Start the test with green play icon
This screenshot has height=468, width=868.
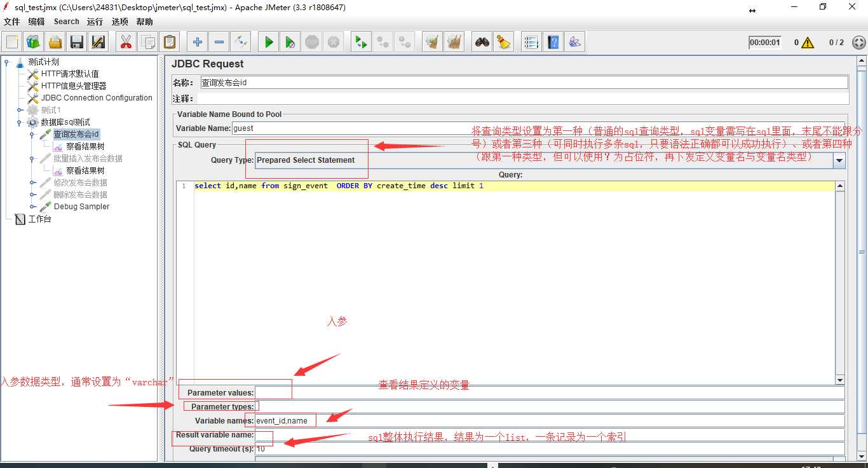[x=269, y=43]
